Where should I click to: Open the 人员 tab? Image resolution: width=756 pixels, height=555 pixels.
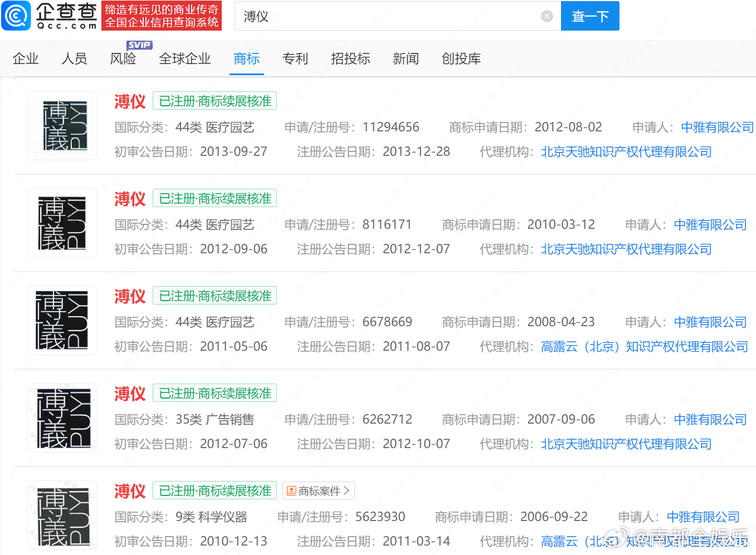tap(74, 58)
